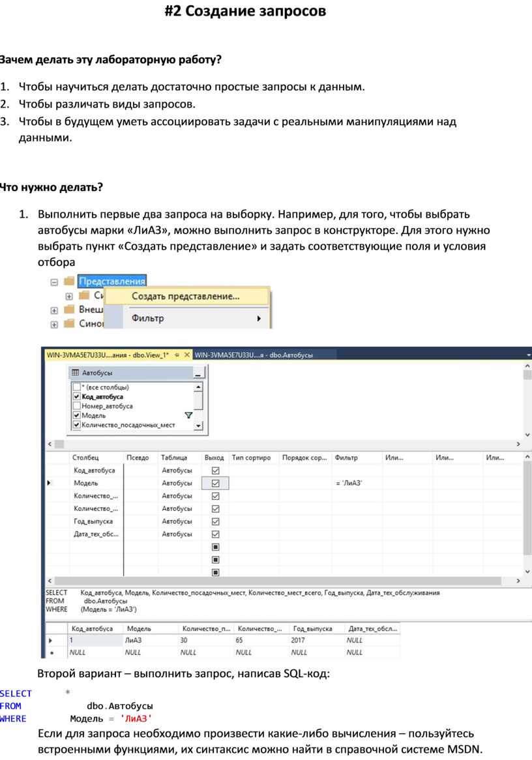Viewport: 532px width, 760px height.
Task: Check the * (все столбцы) checkbox
Action: (x=76, y=387)
